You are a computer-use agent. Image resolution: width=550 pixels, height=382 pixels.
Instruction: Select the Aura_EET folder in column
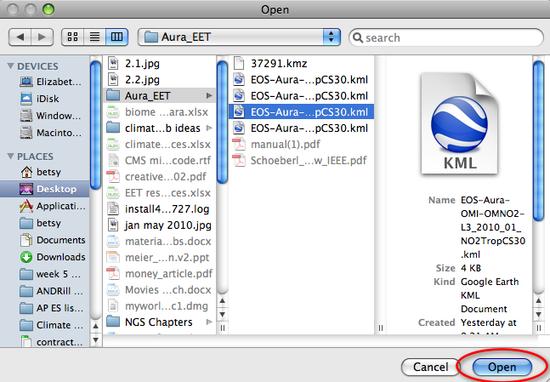click(x=159, y=96)
